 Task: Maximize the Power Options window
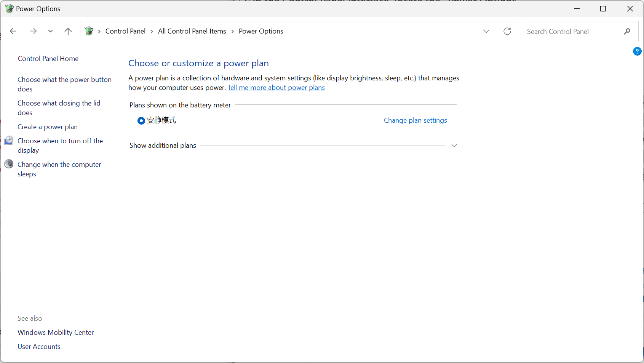(x=603, y=8)
